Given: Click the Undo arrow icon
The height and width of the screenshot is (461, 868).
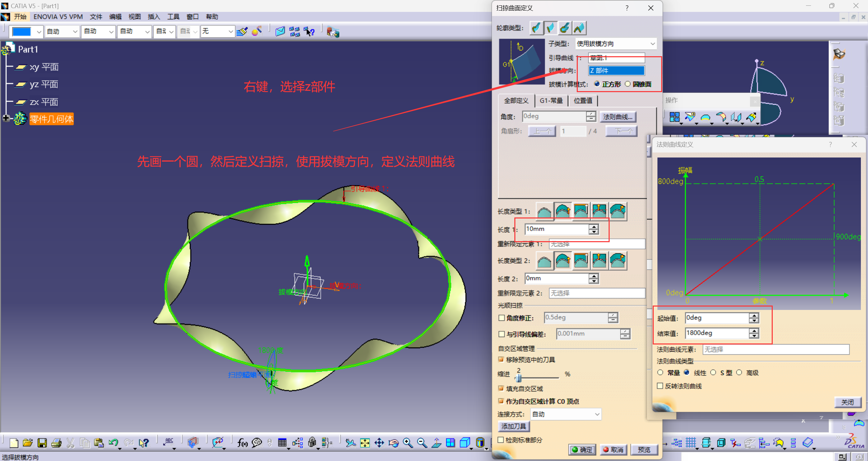Looking at the screenshot, I should 113,443.
